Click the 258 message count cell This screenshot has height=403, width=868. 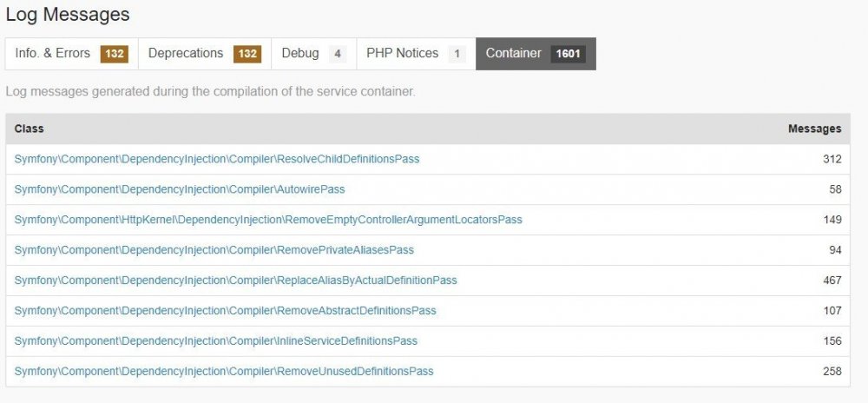pyautogui.click(x=832, y=372)
